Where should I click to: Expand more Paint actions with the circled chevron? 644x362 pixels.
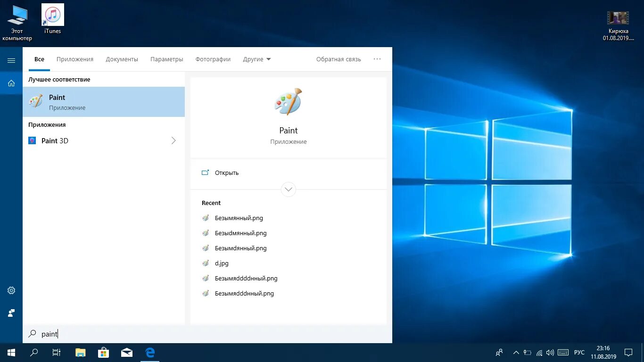point(288,189)
